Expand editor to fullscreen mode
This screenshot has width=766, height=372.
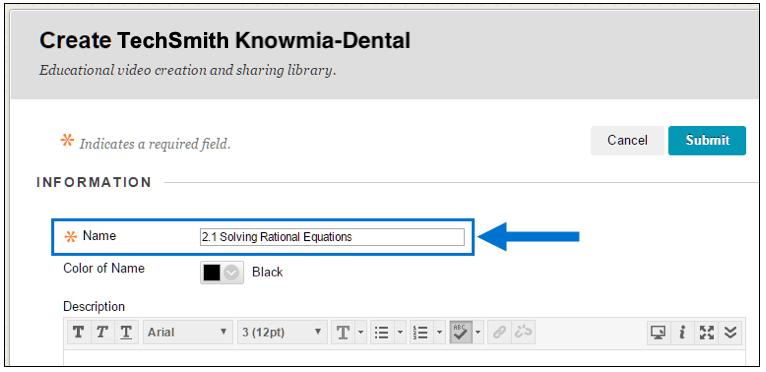pyautogui.click(x=706, y=333)
